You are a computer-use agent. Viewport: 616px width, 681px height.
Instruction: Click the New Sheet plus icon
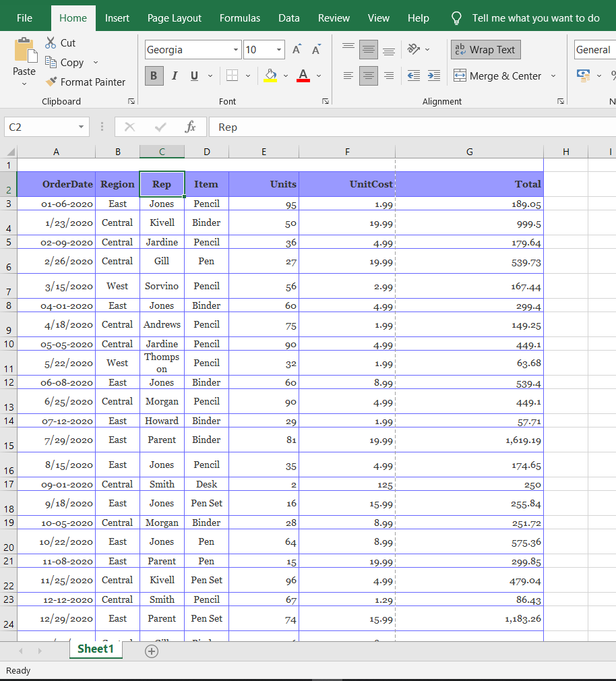point(152,651)
